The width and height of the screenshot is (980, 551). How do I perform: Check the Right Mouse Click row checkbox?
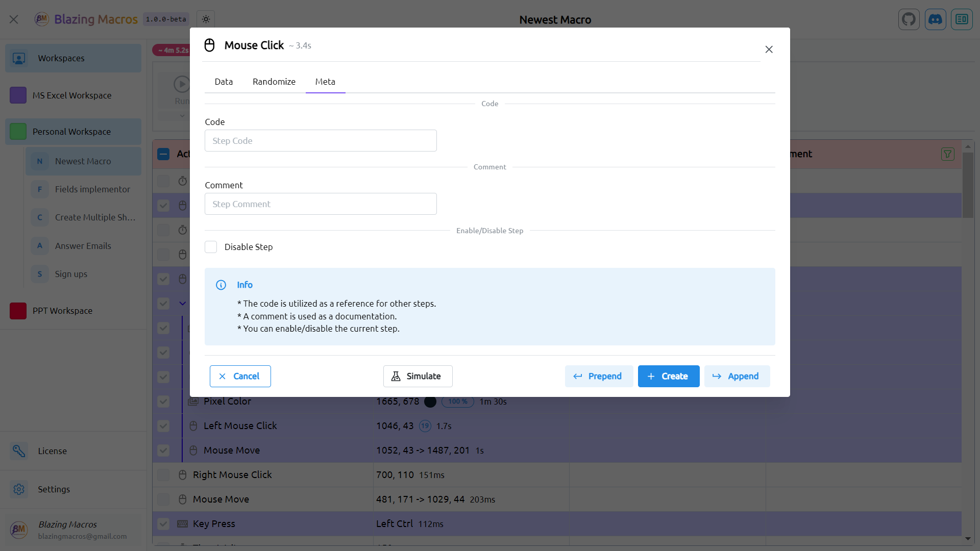click(x=163, y=475)
